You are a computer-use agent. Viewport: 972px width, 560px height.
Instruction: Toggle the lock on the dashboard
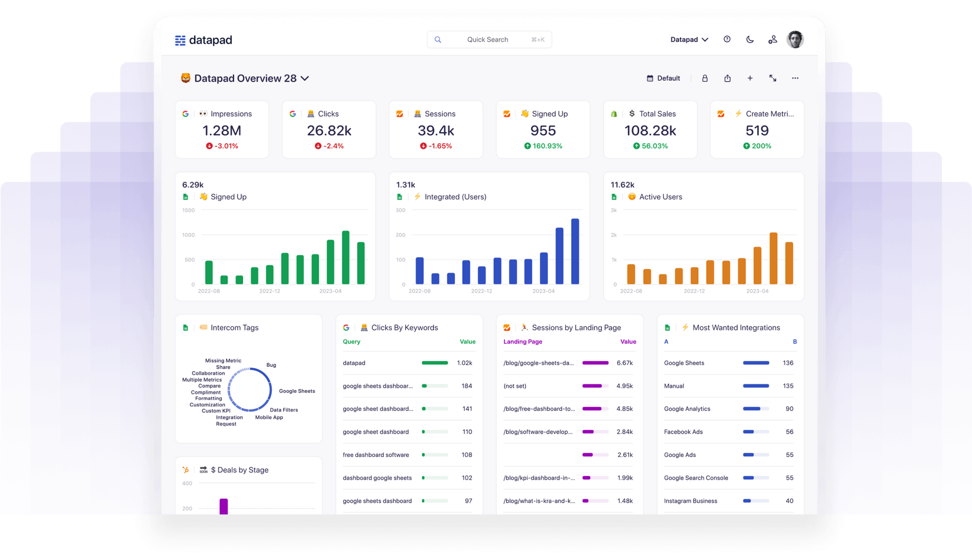(705, 78)
